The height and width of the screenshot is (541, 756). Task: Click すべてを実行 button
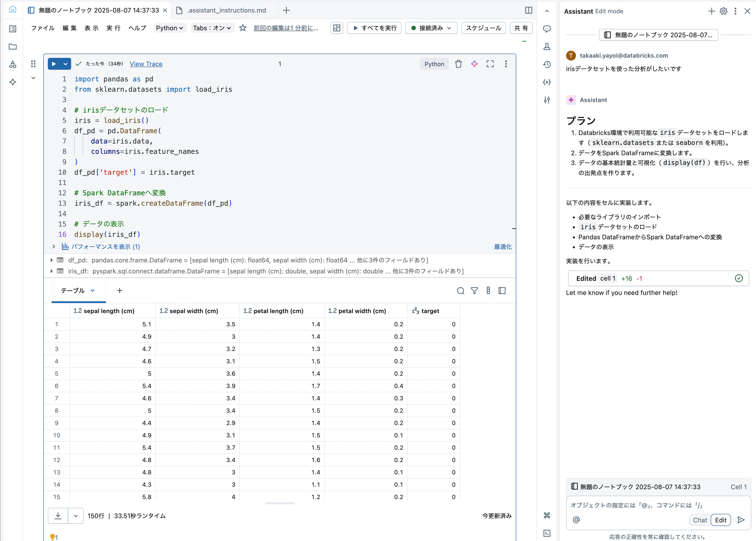click(x=374, y=28)
